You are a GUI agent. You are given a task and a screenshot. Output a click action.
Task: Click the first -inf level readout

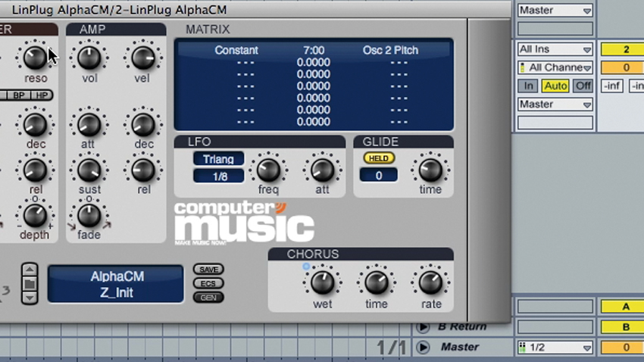(612, 86)
